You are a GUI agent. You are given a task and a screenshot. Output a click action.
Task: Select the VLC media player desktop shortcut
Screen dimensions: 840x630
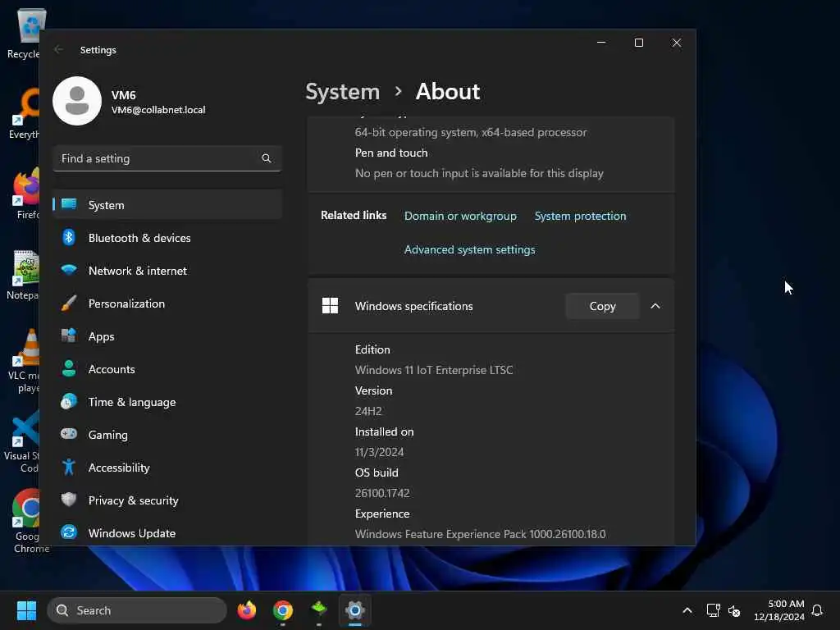[25, 362]
